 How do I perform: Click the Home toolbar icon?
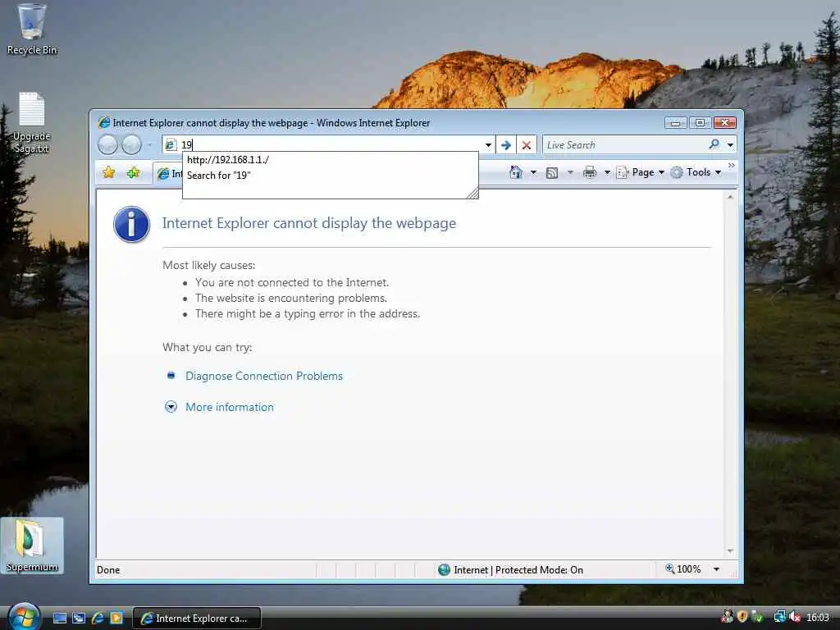pyautogui.click(x=516, y=172)
